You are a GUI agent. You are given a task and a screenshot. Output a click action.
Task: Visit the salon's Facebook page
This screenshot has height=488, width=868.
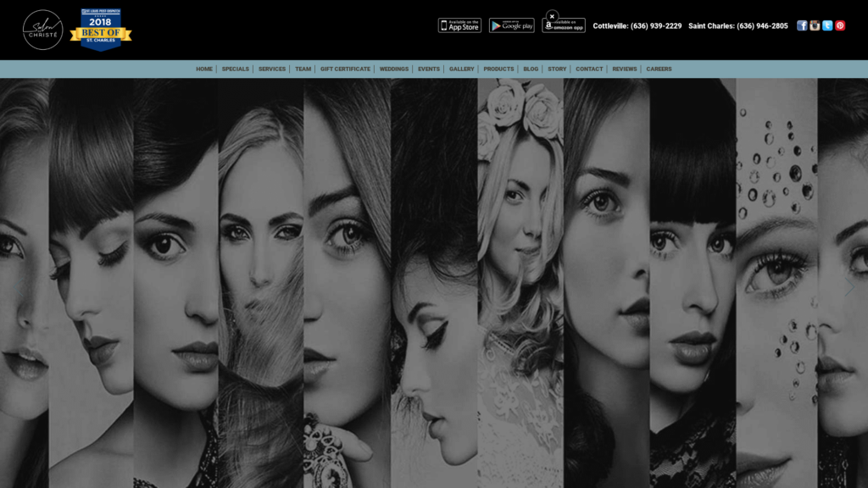point(802,25)
